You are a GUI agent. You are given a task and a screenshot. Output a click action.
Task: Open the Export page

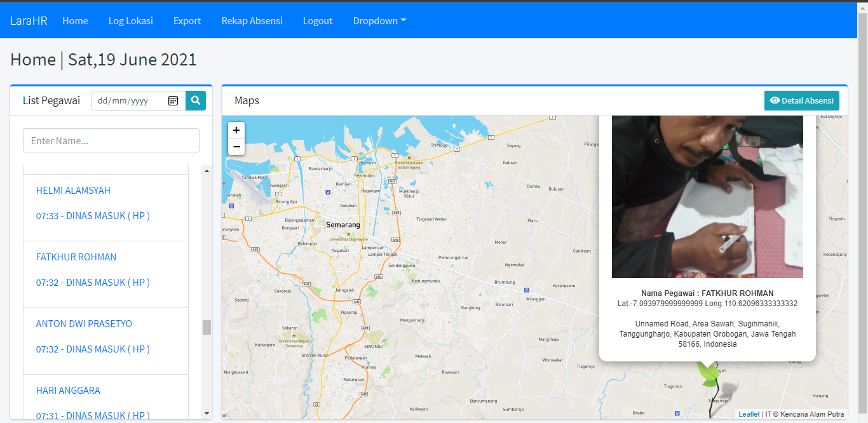187,20
